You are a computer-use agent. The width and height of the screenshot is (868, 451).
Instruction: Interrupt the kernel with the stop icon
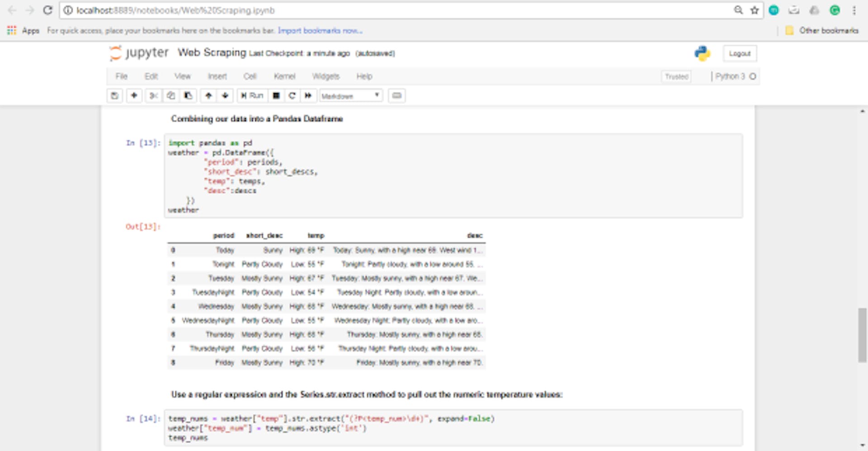276,95
